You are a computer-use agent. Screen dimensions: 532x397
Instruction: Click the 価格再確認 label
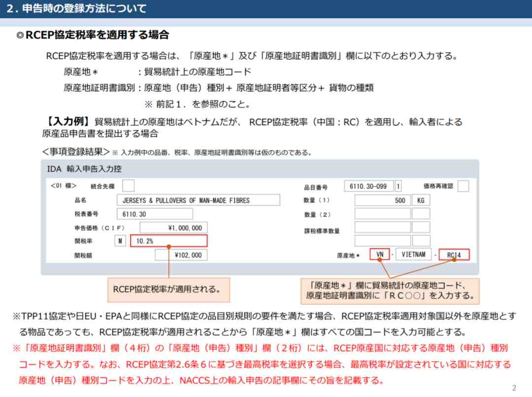click(438, 186)
